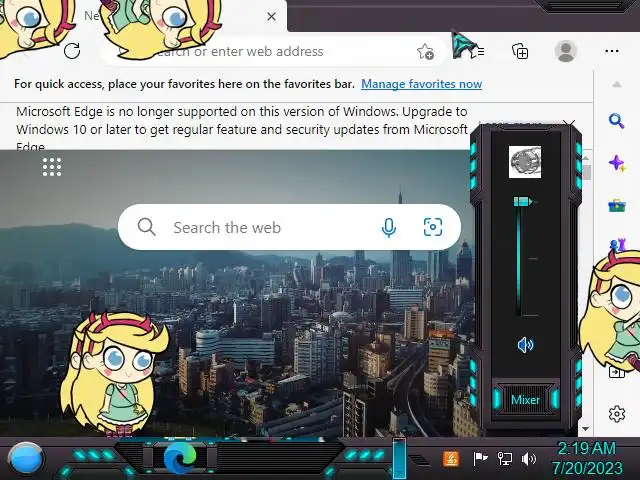Screen dimensions: 640x480
Task: Close the New tab with X
Action: [271, 17]
